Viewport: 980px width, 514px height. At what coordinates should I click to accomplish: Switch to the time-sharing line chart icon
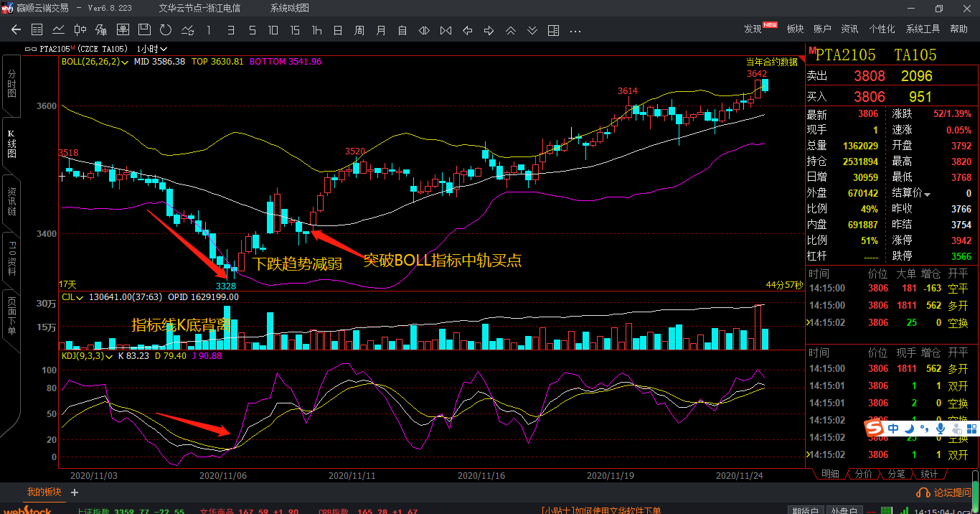(59, 30)
